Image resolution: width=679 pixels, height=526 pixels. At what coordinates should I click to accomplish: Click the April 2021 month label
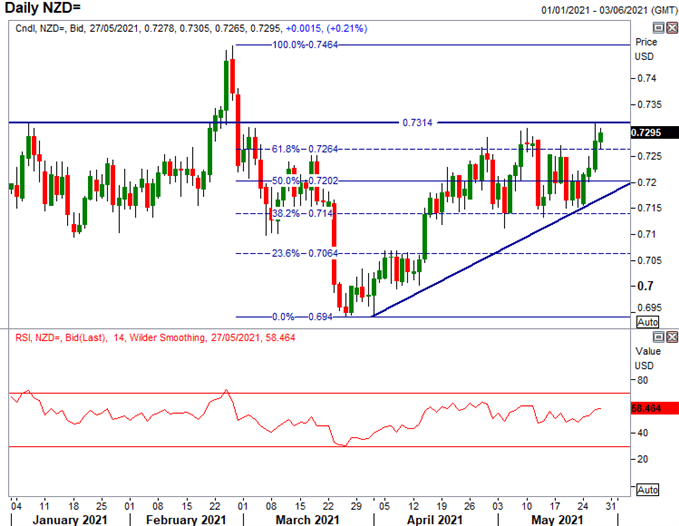click(435, 520)
